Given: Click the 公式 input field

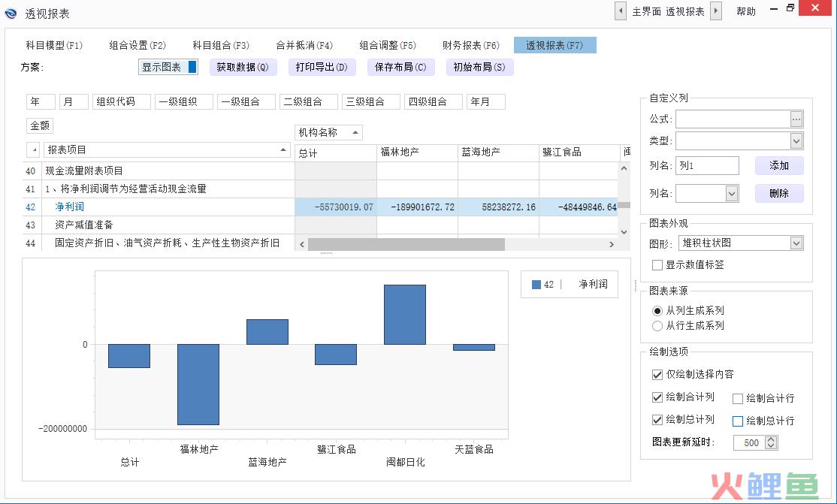Looking at the screenshot, I should (x=733, y=119).
